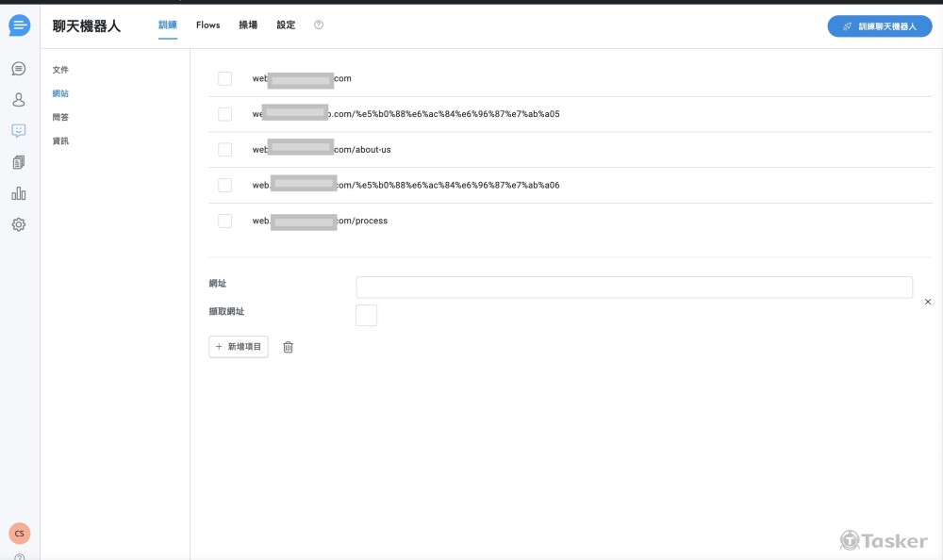Open the documents pages icon in sidebar

[x=19, y=162]
